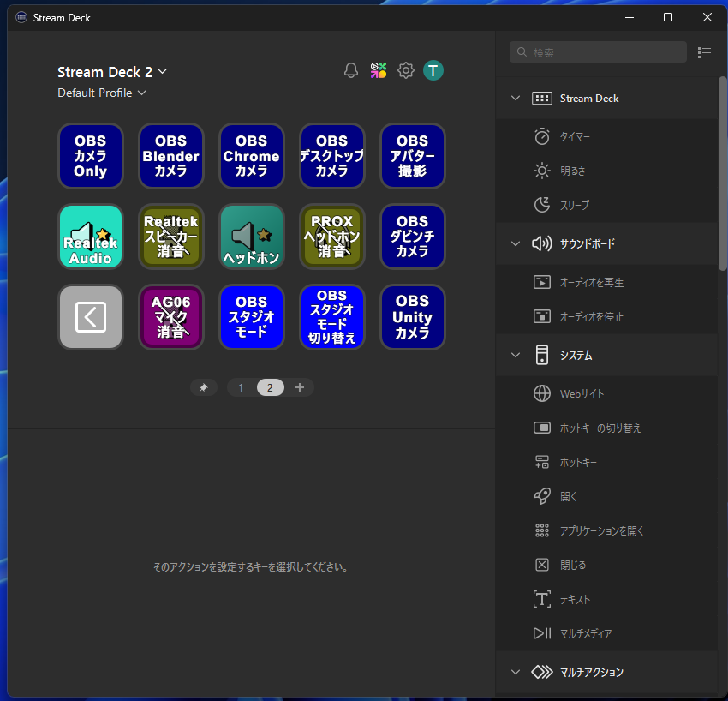Click the pin page button
This screenshot has width=728, height=701.
click(203, 387)
